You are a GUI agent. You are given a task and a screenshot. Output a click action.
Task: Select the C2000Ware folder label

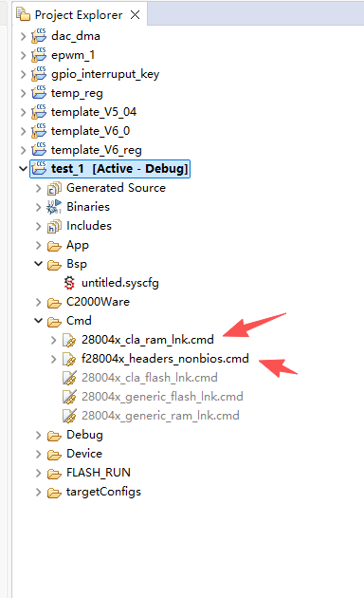click(x=98, y=302)
